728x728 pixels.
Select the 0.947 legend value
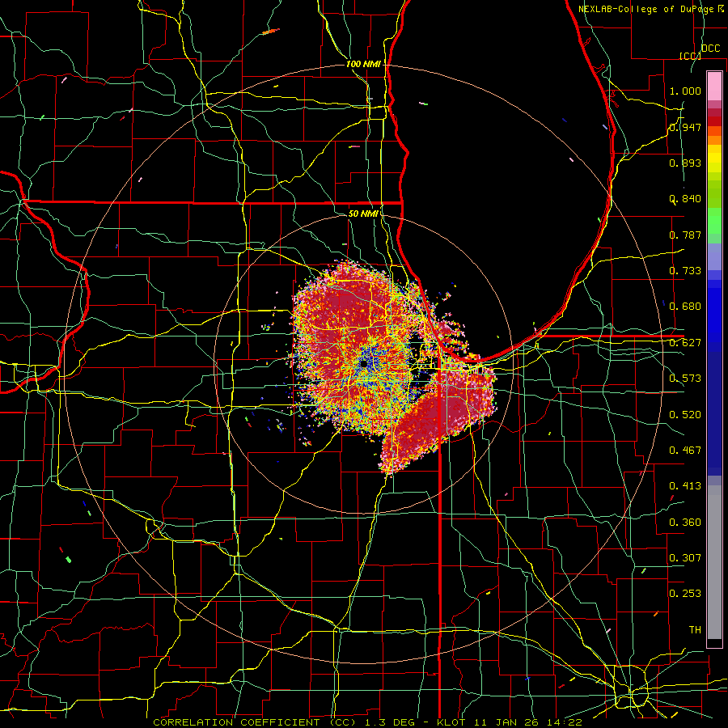(x=685, y=127)
